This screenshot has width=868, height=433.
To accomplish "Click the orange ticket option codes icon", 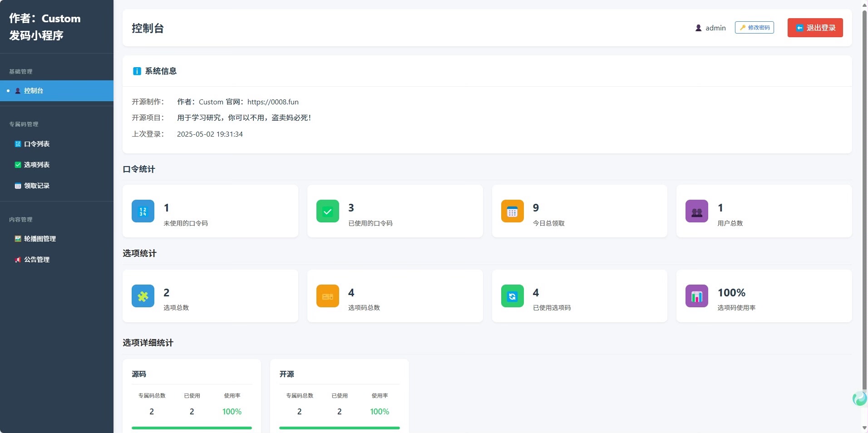I will tap(327, 296).
